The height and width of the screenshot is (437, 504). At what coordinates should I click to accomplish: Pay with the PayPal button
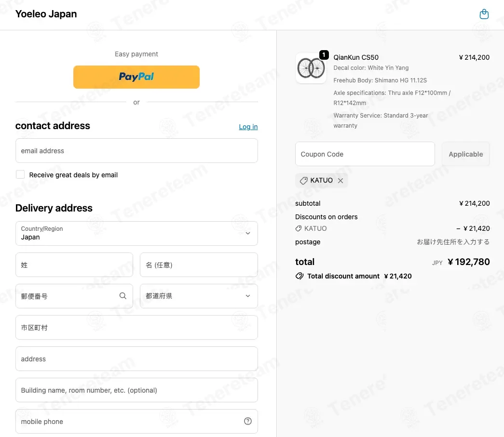pyautogui.click(x=136, y=77)
